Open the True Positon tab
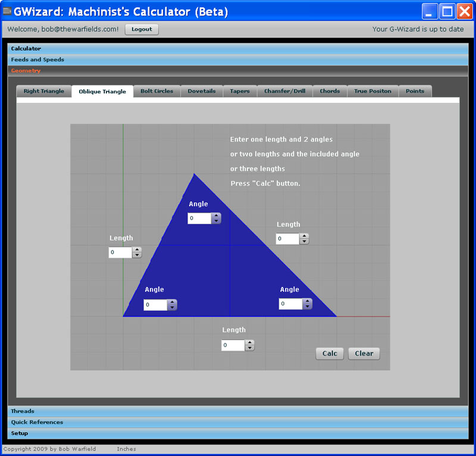Image resolution: width=476 pixels, height=456 pixels. click(372, 91)
